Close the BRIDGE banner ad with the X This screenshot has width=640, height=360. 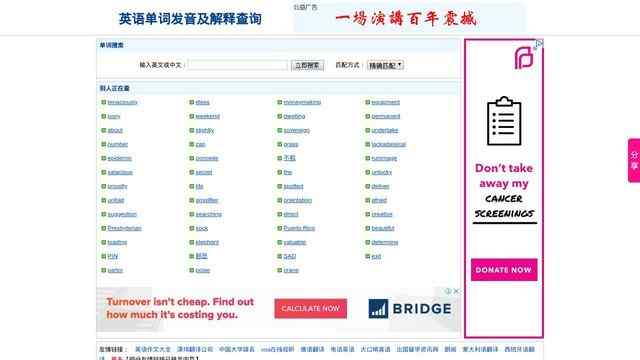(456, 291)
